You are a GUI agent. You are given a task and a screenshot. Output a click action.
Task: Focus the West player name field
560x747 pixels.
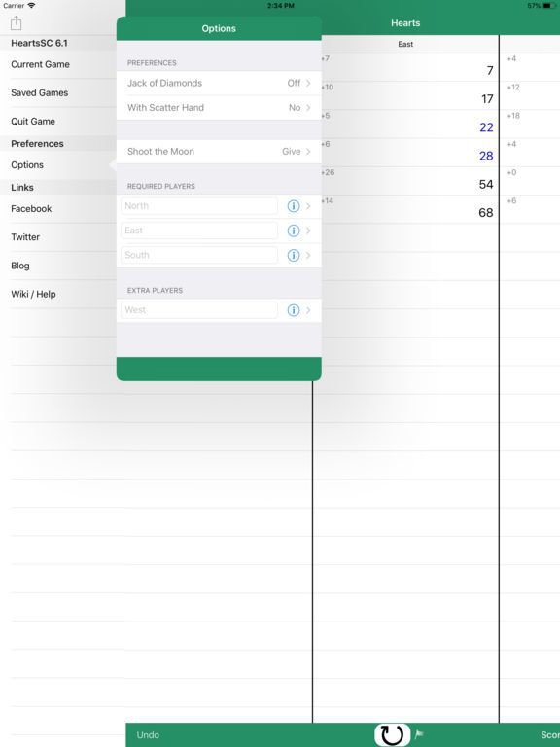[x=199, y=310]
